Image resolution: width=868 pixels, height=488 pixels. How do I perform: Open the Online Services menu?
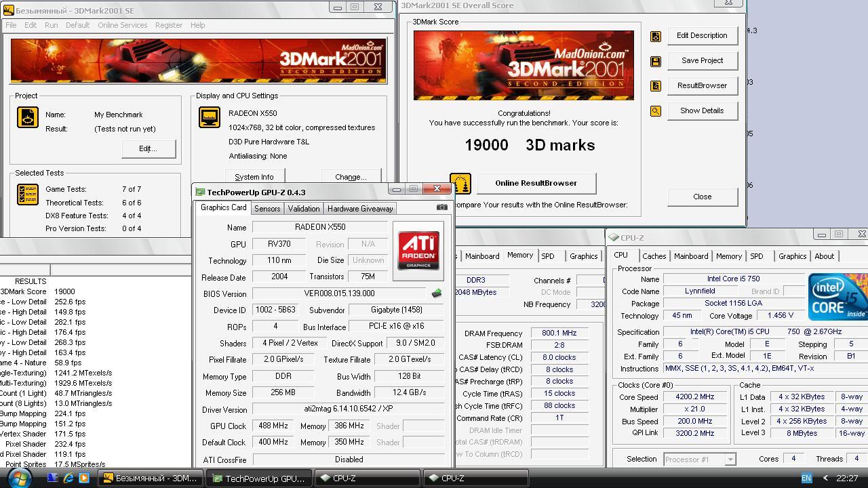pyautogui.click(x=123, y=25)
